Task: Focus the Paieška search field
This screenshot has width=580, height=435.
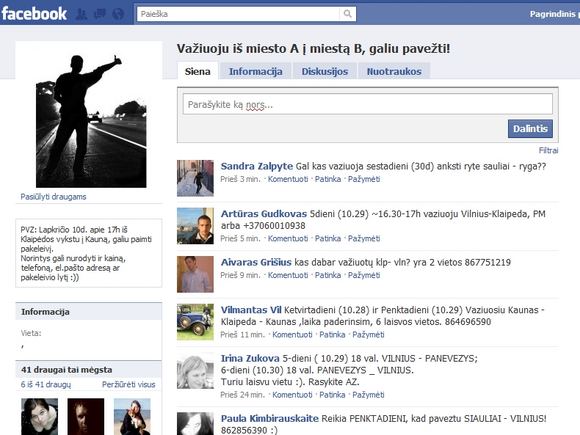Action: click(x=238, y=14)
